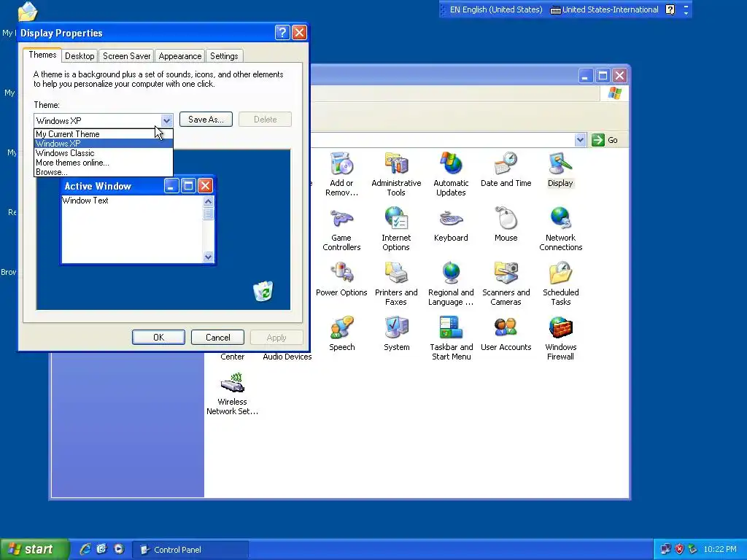The image size is (747, 560).
Task: Click security alert shield tray icon
Action: click(679, 549)
